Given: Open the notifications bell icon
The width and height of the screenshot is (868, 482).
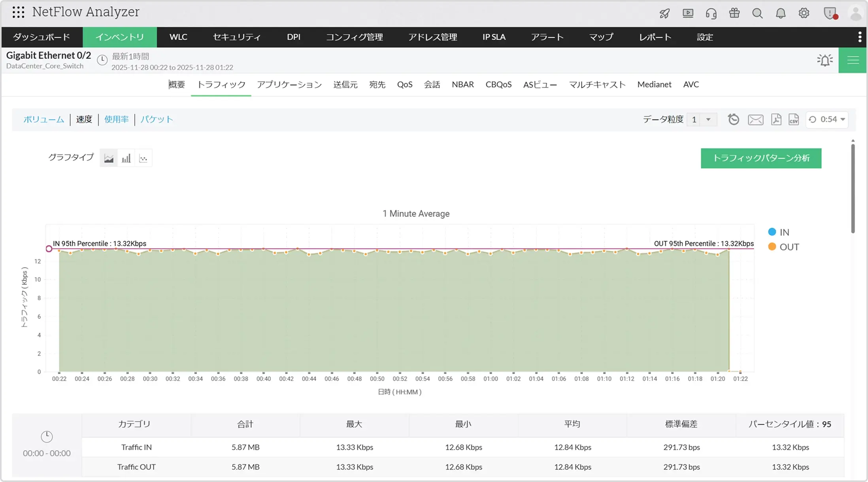Looking at the screenshot, I should [x=781, y=13].
